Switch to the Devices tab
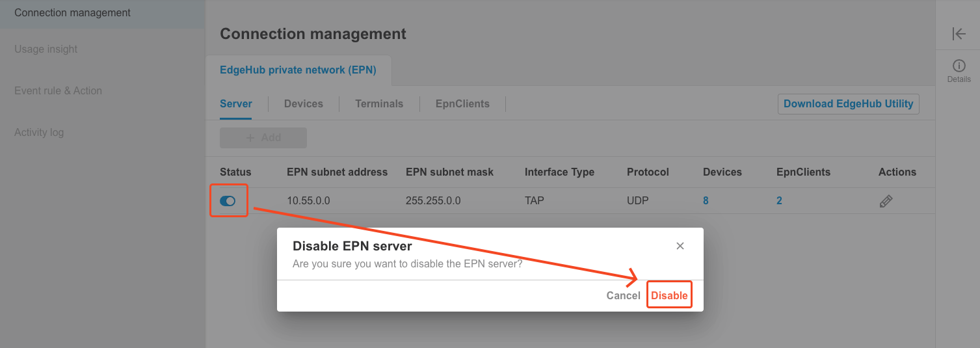Image resolution: width=980 pixels, height=348 pixels. pos(303,104)
